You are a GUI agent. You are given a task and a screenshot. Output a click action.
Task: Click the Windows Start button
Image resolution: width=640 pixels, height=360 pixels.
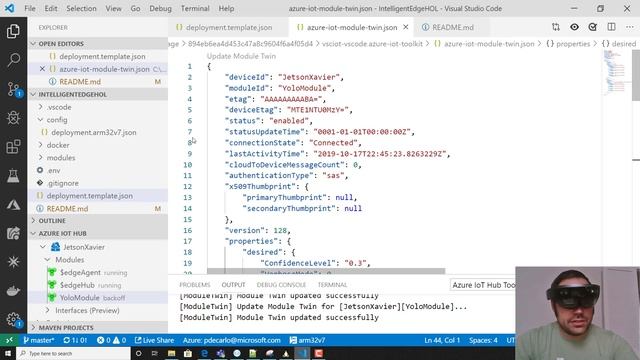(x=8, y=353)
